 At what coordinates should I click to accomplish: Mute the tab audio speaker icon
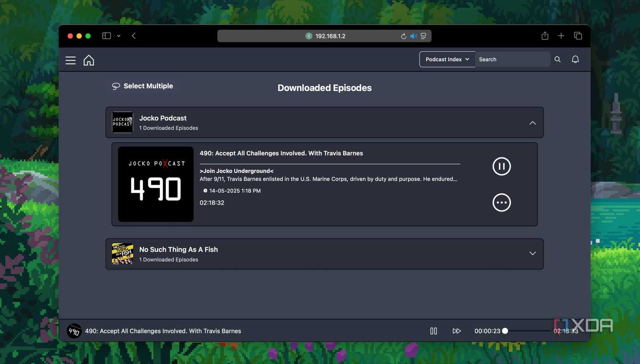point(413,36)
